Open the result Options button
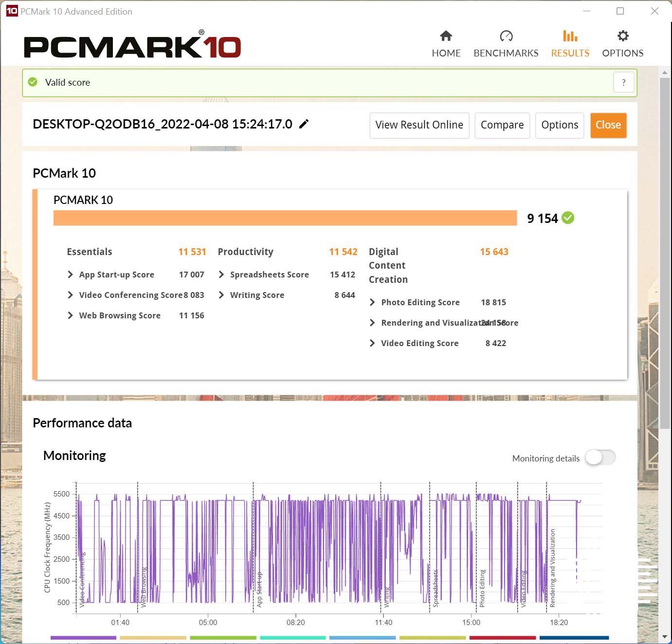This screenshot has width=672, height=644. (x=559, y=125)
